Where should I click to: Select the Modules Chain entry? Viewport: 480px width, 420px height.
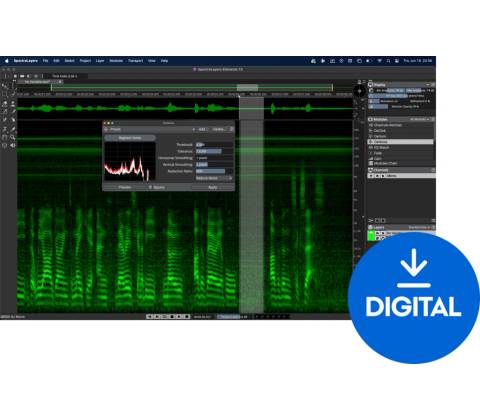coord(386,164)
